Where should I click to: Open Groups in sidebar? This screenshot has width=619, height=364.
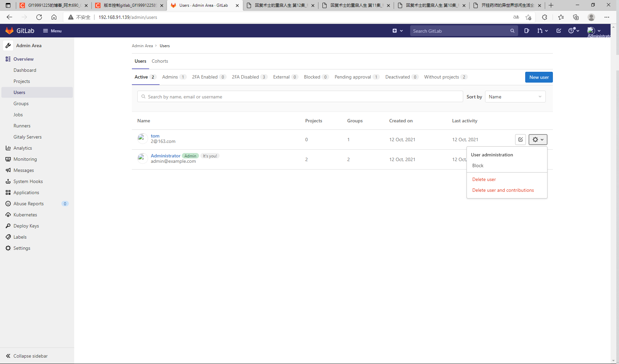click(x=21, y=103)
